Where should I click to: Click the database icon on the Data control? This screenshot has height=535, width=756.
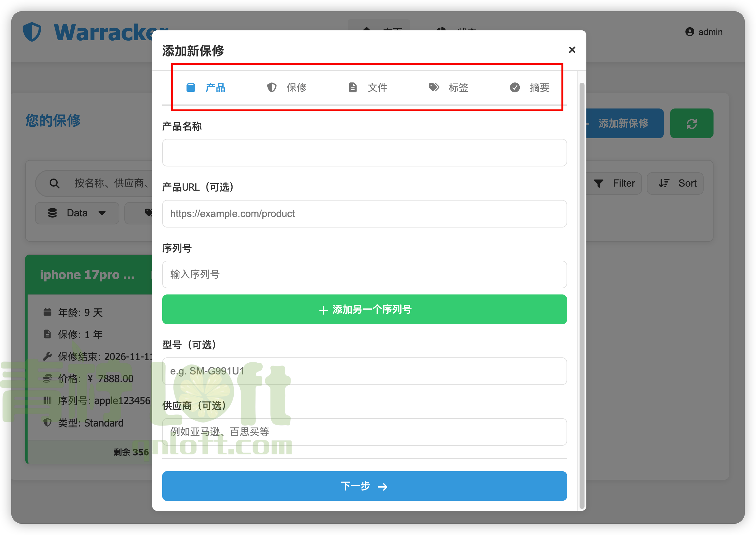tap(53, 213)
